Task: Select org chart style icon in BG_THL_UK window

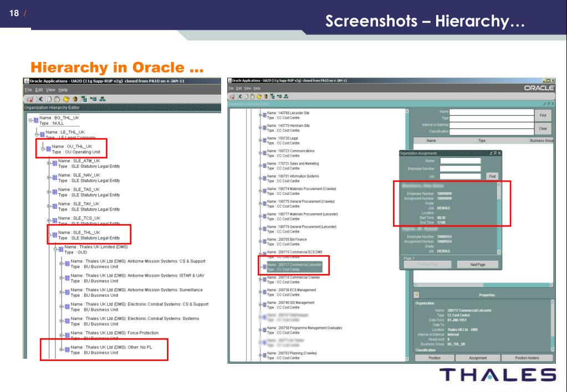Action: pyautogui.click(x=103, y=99)
